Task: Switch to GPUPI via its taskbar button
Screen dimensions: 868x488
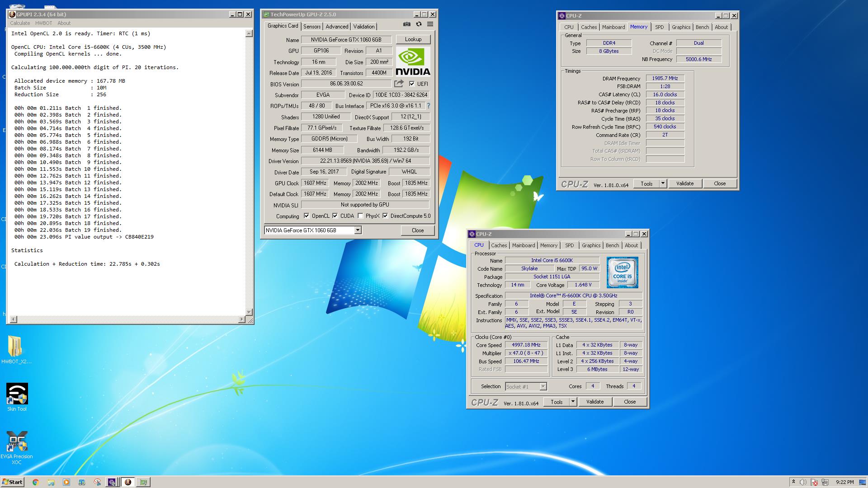Action: [x=128, y=482]
